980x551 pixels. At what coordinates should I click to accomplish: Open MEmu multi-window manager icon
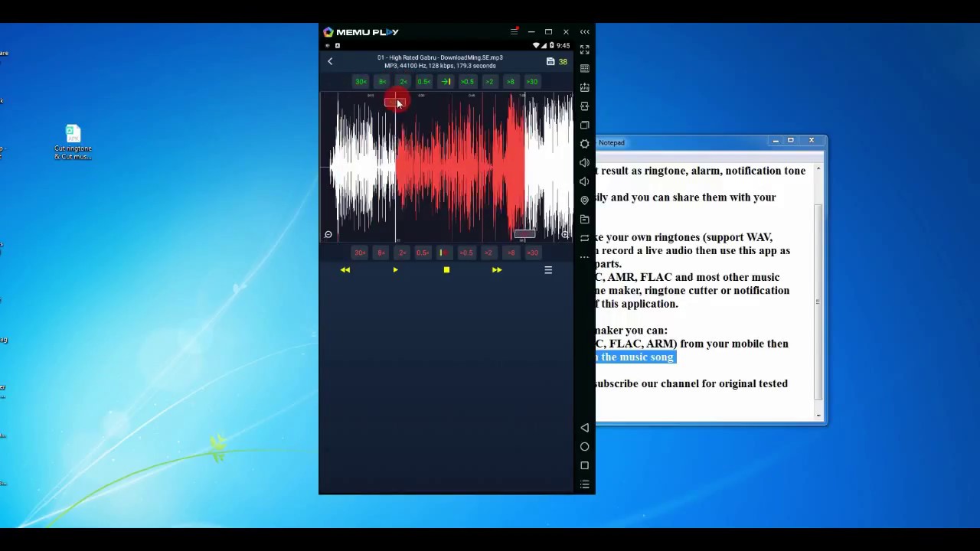[x=585, y=125]
